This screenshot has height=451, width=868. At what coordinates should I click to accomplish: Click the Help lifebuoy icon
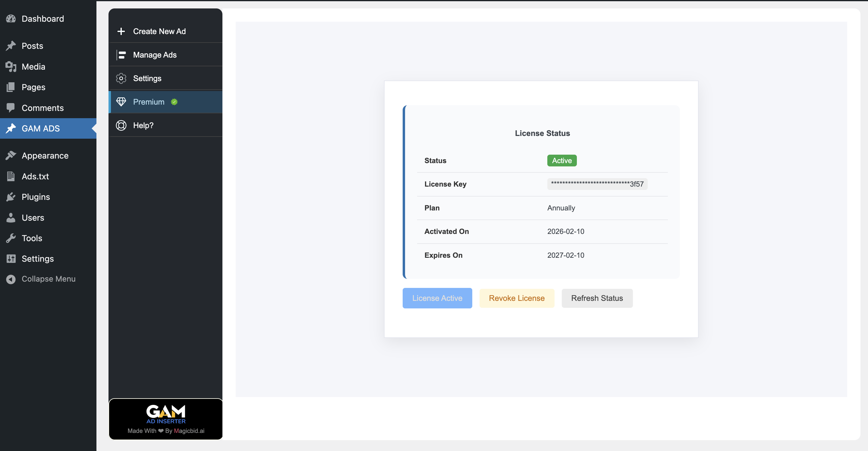click(121, 125)
